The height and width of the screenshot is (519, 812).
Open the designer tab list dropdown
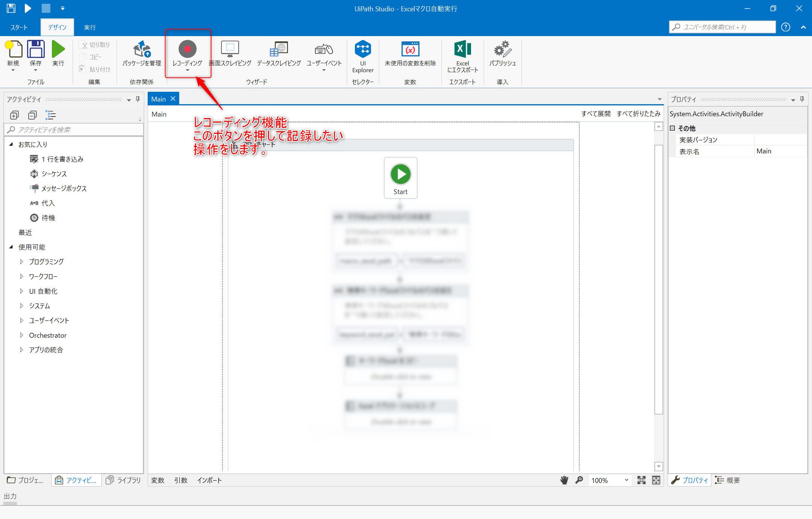pyautogui.click(x=659, y=99)
